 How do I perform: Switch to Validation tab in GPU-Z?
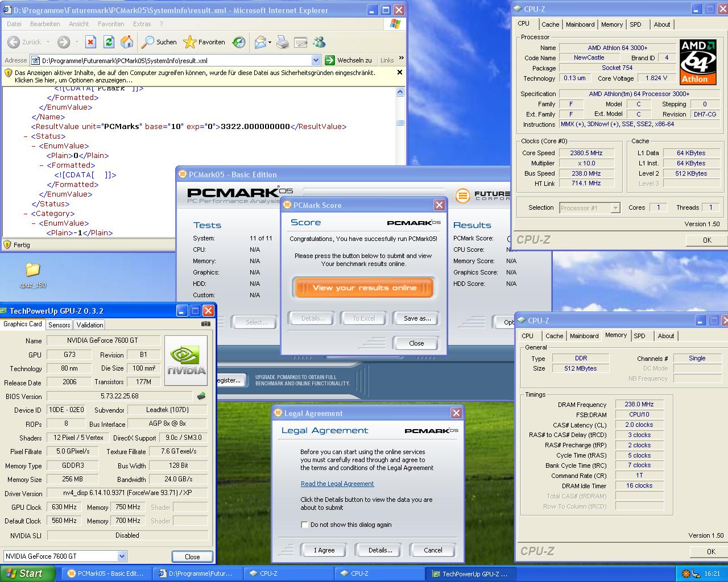[90, 325]
